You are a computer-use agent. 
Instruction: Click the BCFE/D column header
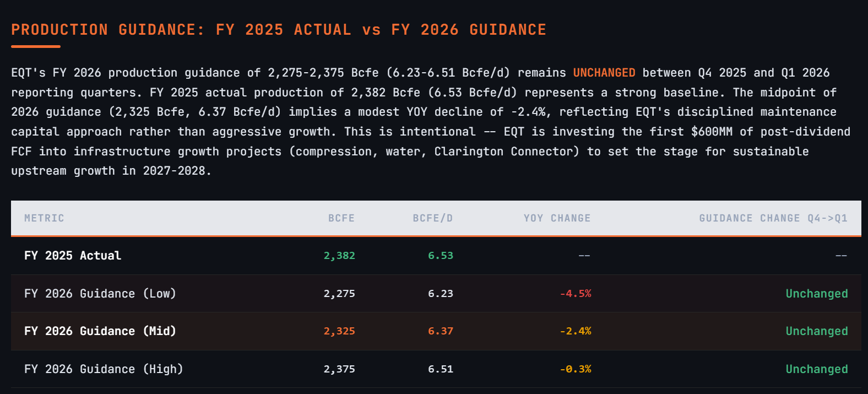[432, 218]
